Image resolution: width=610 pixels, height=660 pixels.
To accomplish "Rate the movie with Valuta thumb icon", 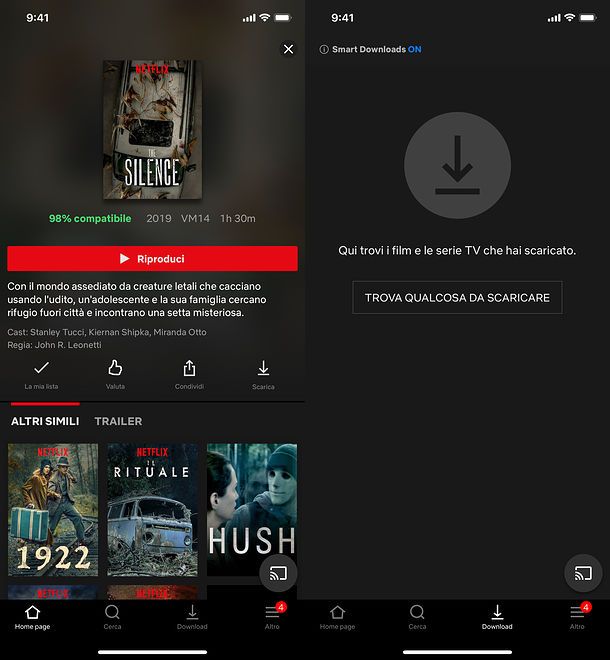I will [x=115, y=375].
